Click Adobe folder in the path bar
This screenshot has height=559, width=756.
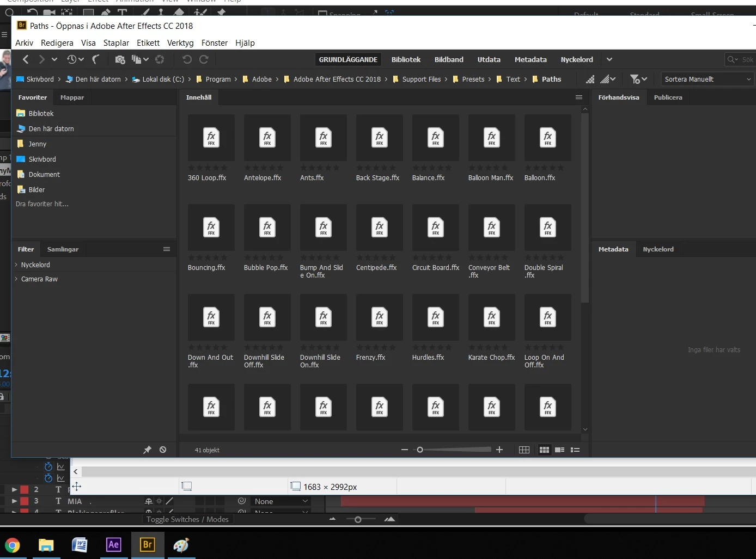pyautogui.click(x=257, y=79)
